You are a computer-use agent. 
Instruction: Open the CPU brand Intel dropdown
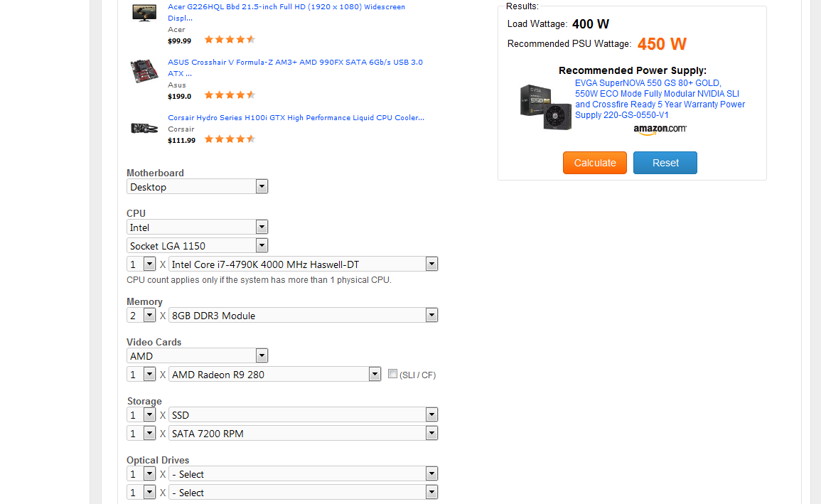point(198,227)
